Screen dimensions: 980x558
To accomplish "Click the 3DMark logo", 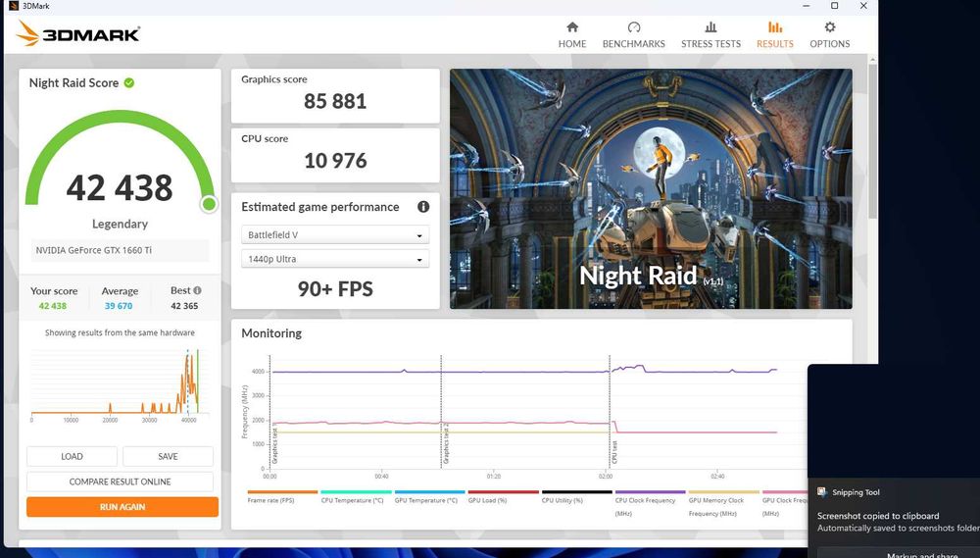I will point(78,34).
